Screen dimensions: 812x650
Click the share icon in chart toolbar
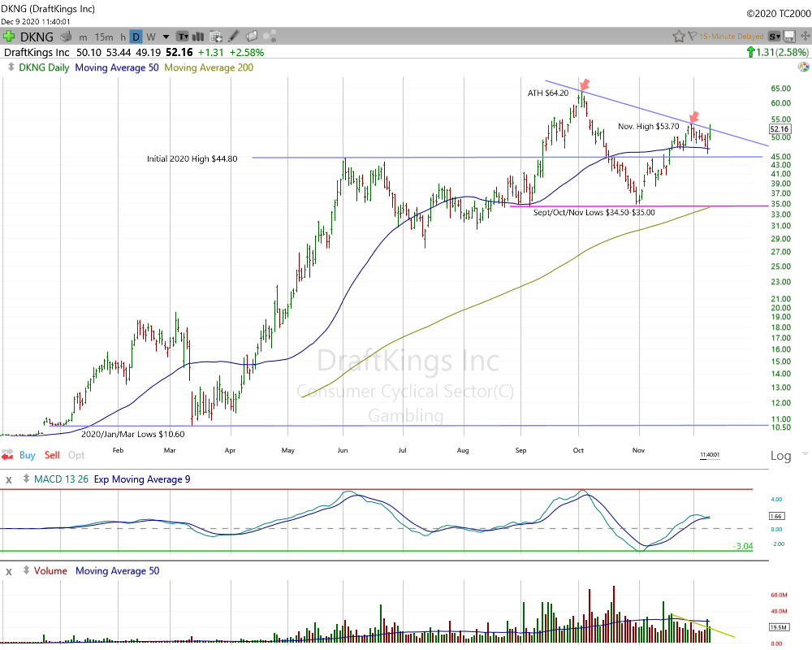click(x=270, y=36)
